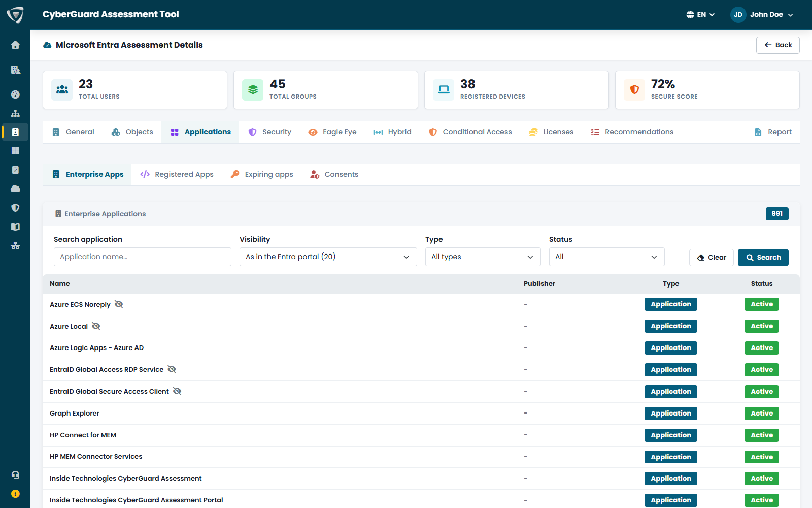Screen dimensions: 812x508
Task: Open the Conditional Access tab
Action: click(x=470, y=132)
